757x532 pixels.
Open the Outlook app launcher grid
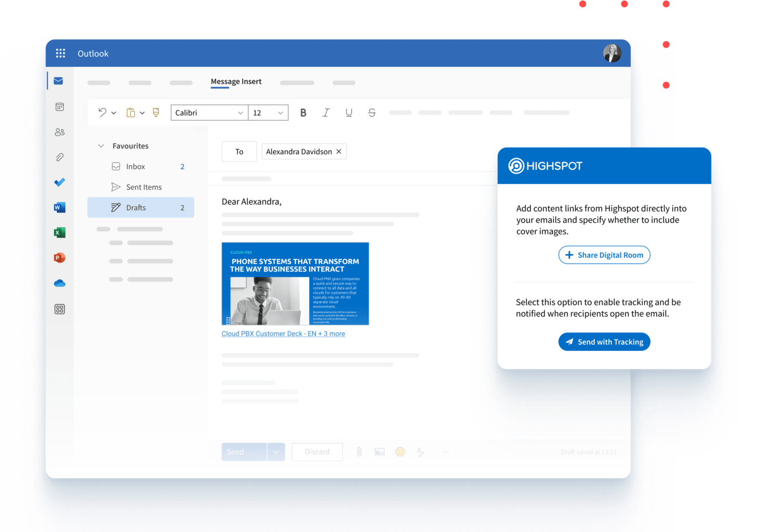(61, 53)
